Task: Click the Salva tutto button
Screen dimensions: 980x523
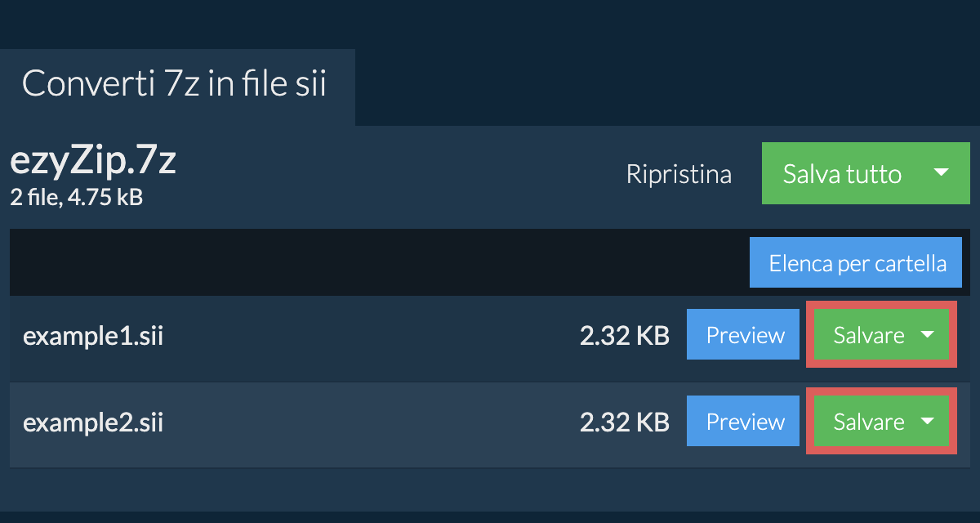Action: click(x=841, y=173)
